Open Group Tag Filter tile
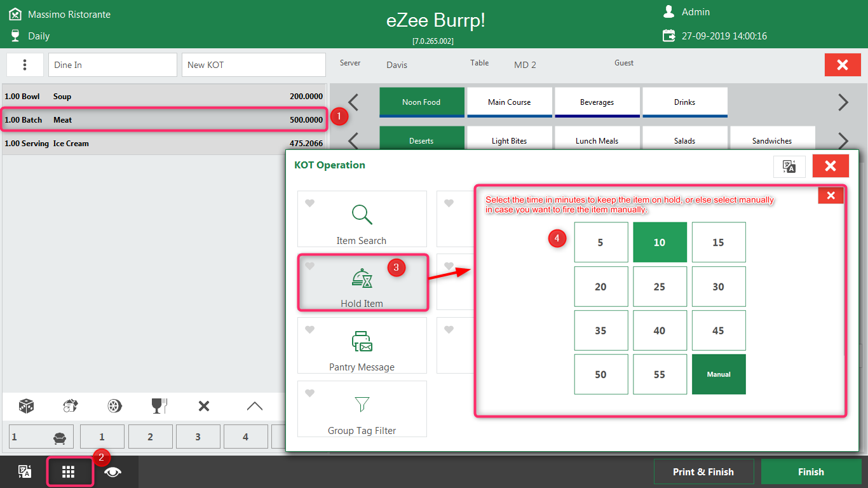 pos(362,409)
